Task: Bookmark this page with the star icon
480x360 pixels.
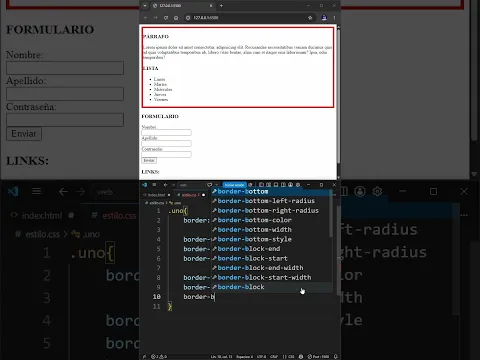Action: [310, 18]
